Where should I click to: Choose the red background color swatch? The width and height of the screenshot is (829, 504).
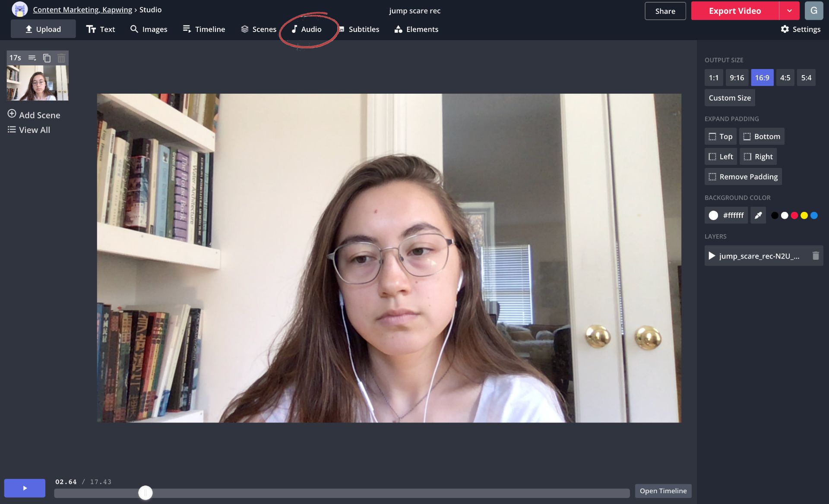click(794, 215)
